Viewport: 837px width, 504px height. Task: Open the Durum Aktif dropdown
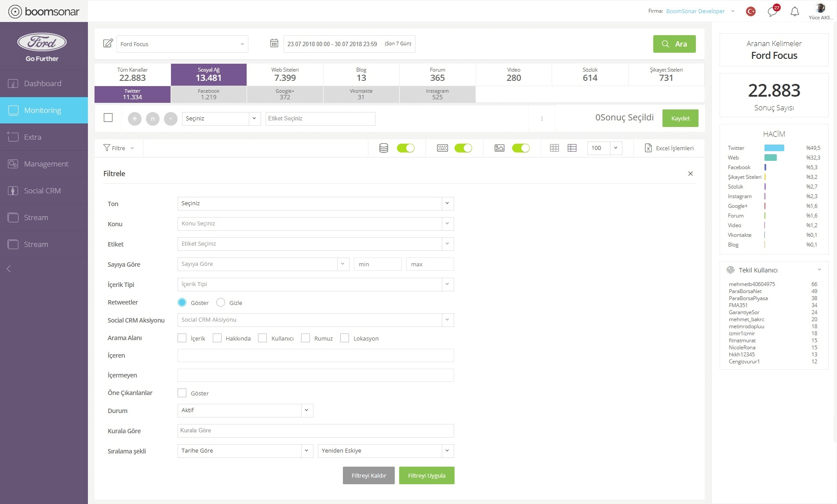tap(245, 410)
